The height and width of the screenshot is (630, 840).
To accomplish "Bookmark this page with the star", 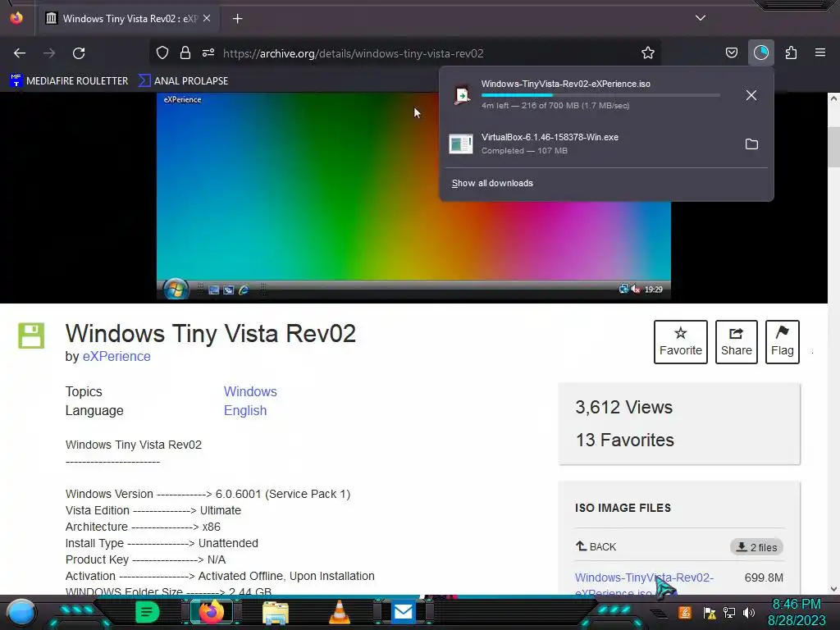I will click(648, 52).
